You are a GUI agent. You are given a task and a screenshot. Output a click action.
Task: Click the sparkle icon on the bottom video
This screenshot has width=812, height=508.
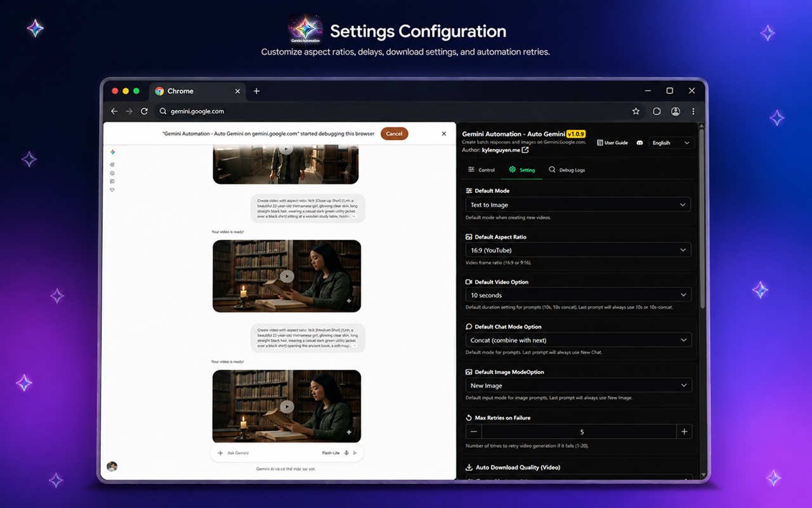click(349, 432)
